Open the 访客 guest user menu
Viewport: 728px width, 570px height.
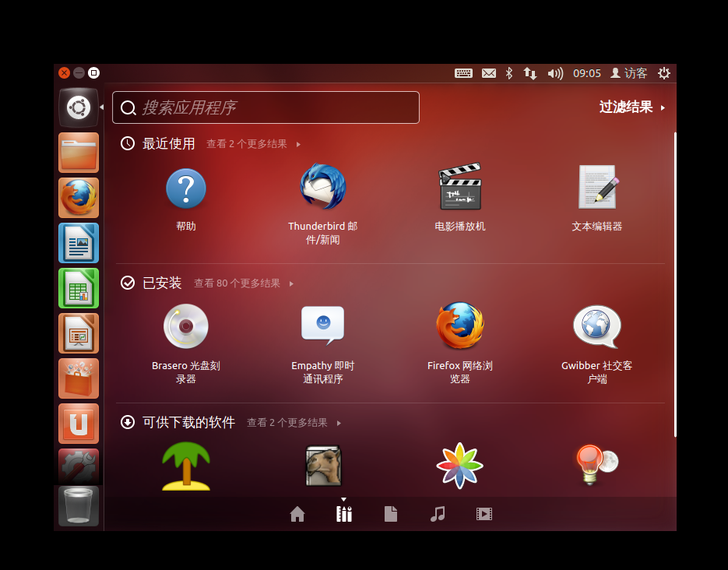[628, 73]
